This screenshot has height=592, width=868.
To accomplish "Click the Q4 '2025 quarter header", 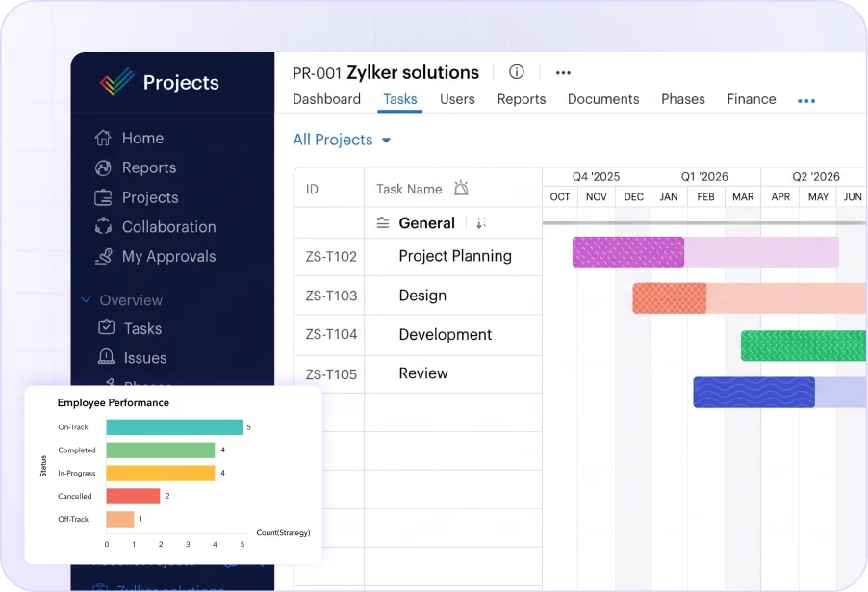I will [x=596, y=177].
